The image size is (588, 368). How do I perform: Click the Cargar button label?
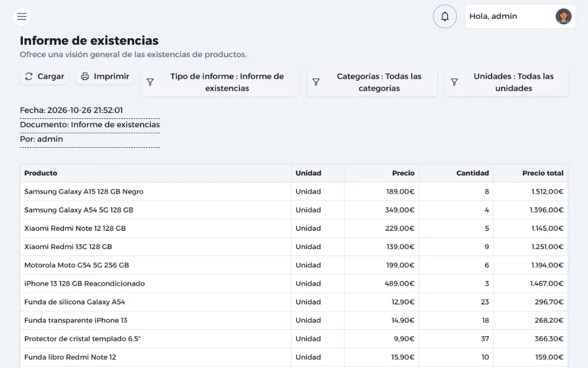point(51,77)
